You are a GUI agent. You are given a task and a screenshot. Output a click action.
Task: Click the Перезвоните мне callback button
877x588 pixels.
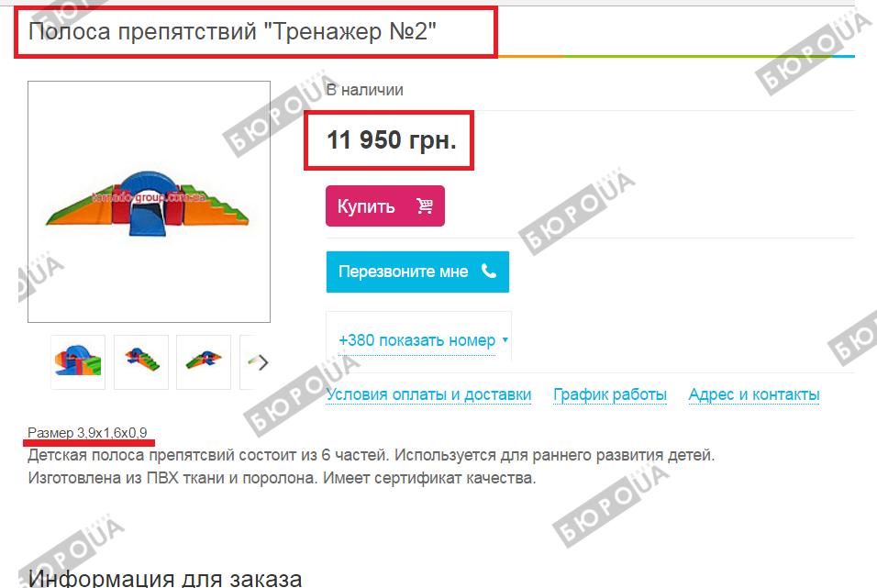click(417, 272)
